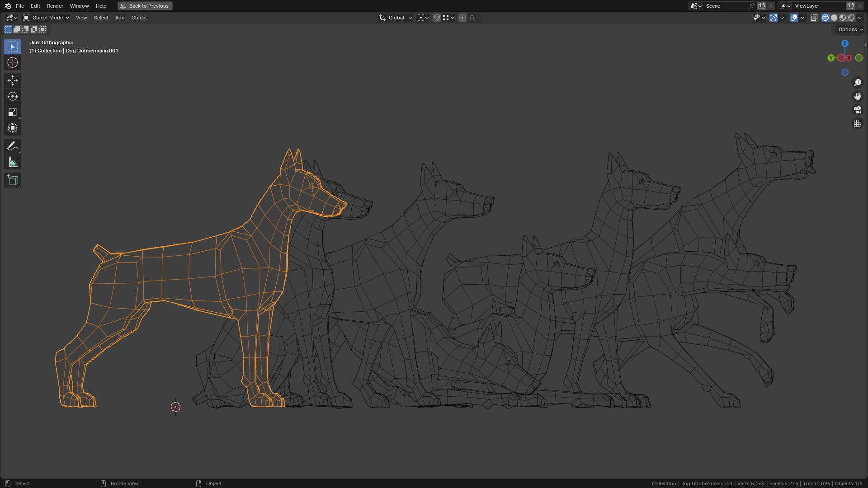Click the Zoom view magnifier icon
This screenshot has height=488, width=868.
click(x=857, y=83)
